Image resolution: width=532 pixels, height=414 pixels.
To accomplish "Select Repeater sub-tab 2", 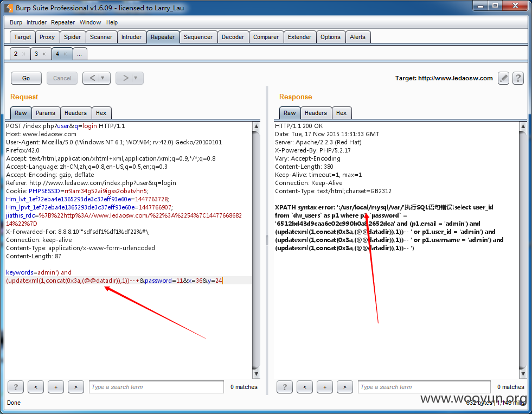I will point(15,54).
